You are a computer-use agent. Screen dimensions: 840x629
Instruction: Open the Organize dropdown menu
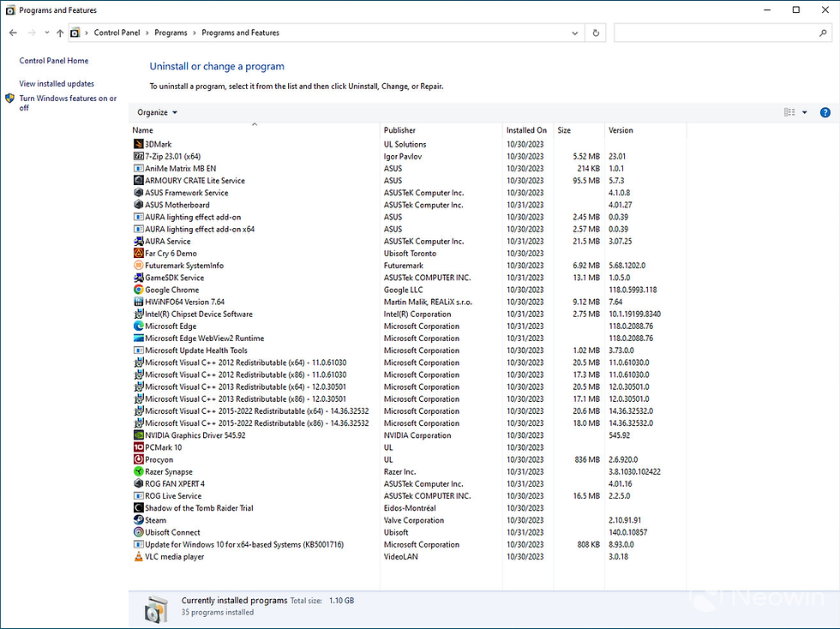[x=157, y=112]
